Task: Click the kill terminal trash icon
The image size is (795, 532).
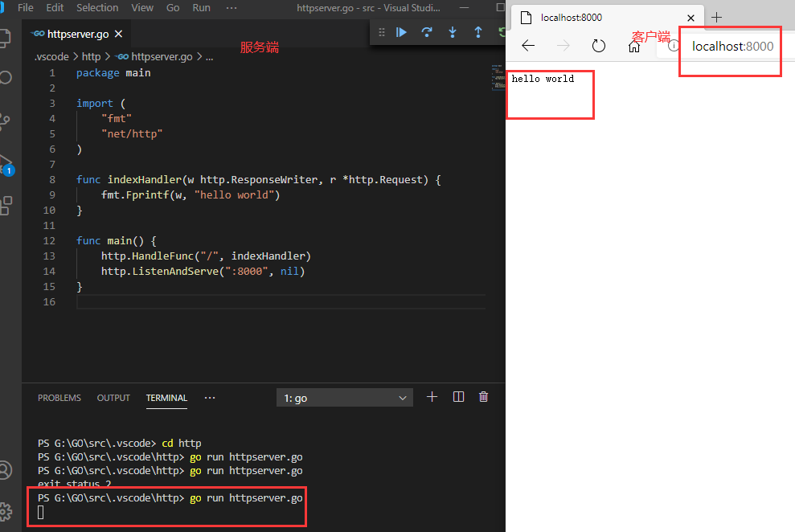Action: 483,396
